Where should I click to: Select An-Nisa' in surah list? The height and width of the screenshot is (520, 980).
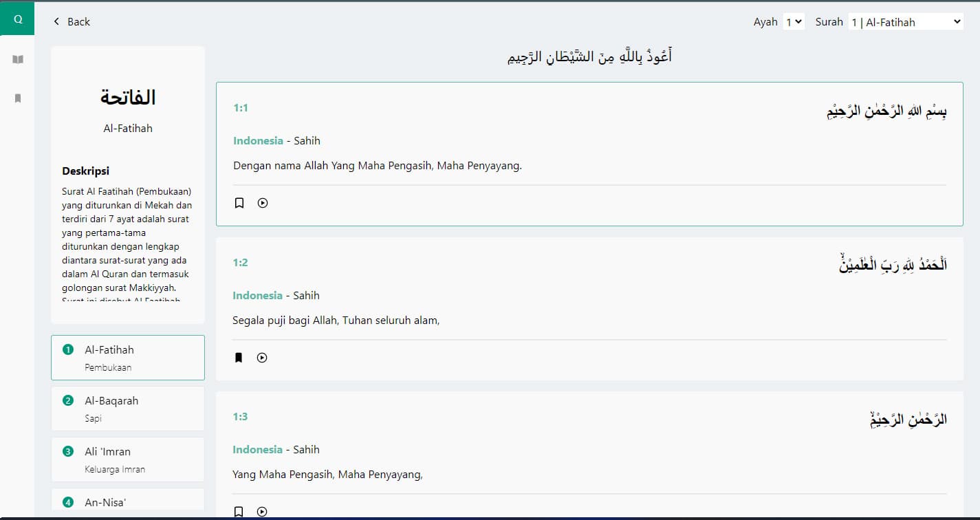128,500
